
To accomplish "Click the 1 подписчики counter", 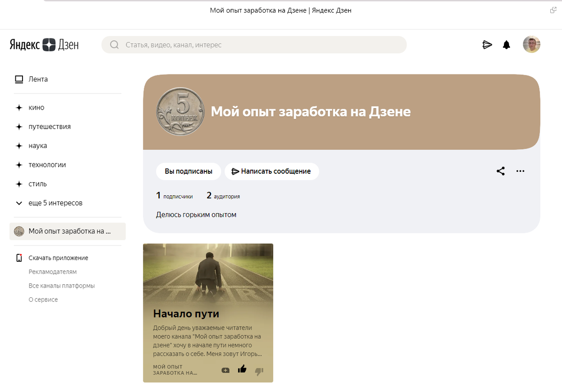I will coord(174,196).
